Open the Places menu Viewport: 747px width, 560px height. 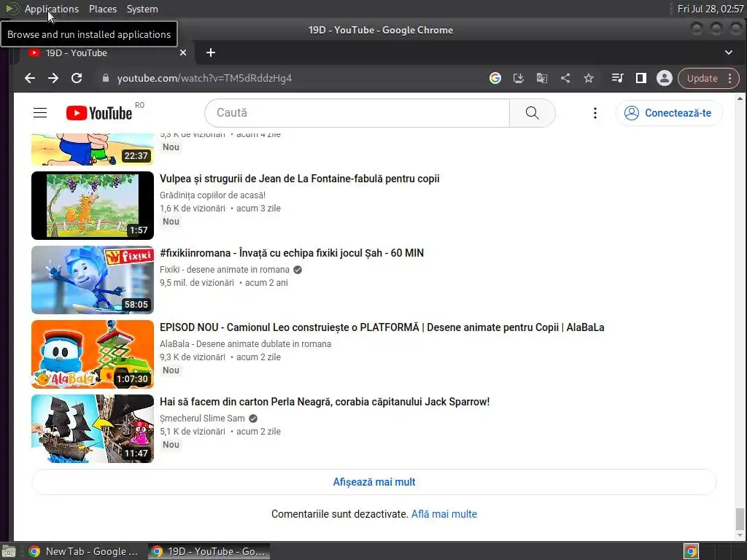coord(103,9)
